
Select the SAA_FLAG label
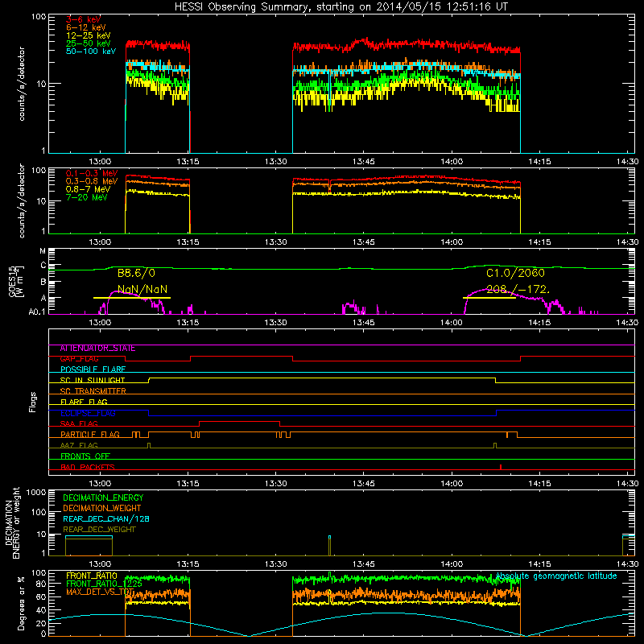point(79,424)
